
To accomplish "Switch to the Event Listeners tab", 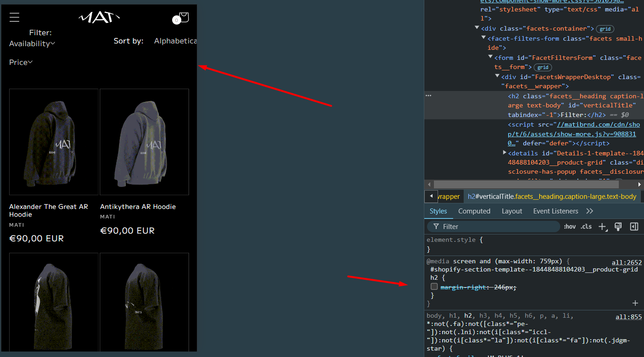I will pyautogui.click(x=556, y=211).
